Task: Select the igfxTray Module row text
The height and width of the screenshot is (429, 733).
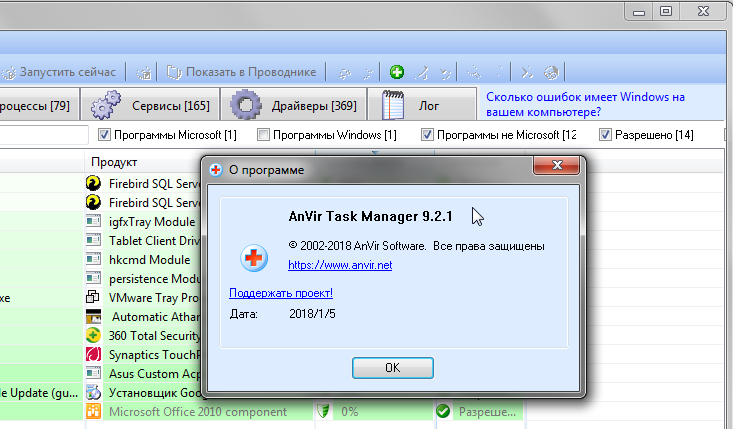Action: click(x=152, y=222)
